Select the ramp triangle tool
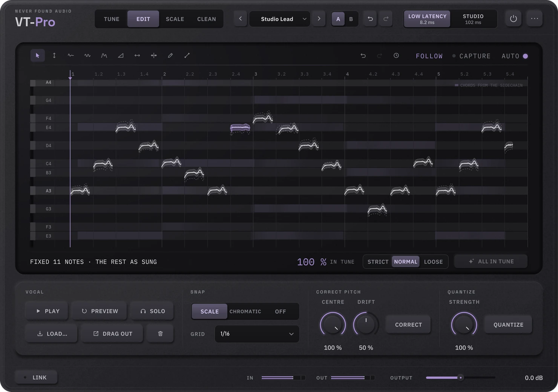The image size is (558, 392). pos(121,56)
